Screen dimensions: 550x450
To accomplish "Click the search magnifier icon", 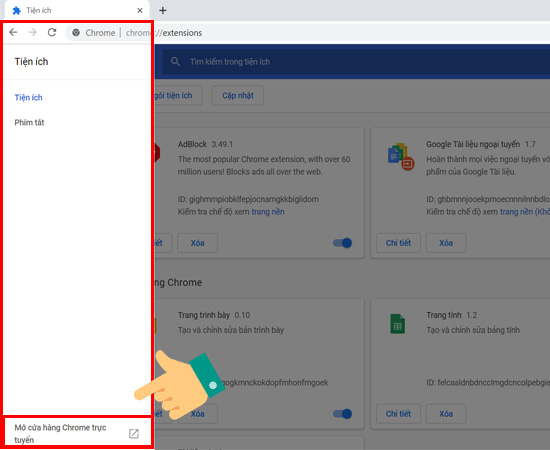I will point(175,62).
